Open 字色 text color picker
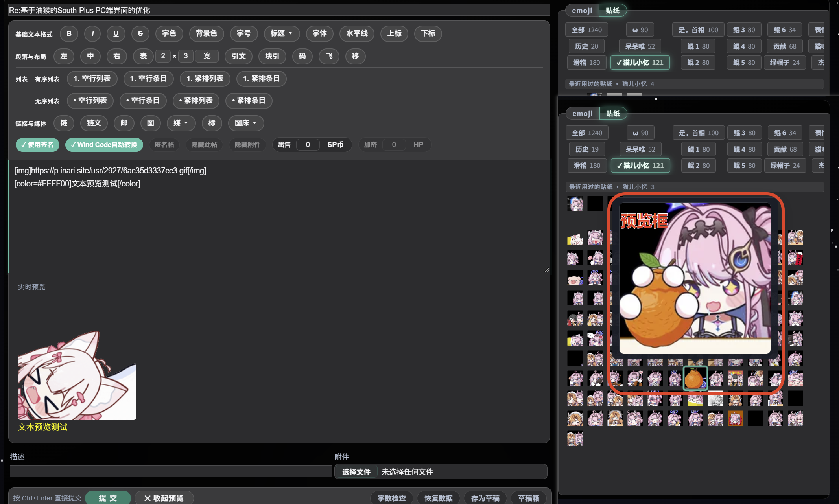Viewport: 839px width, 504px height. 169,33
